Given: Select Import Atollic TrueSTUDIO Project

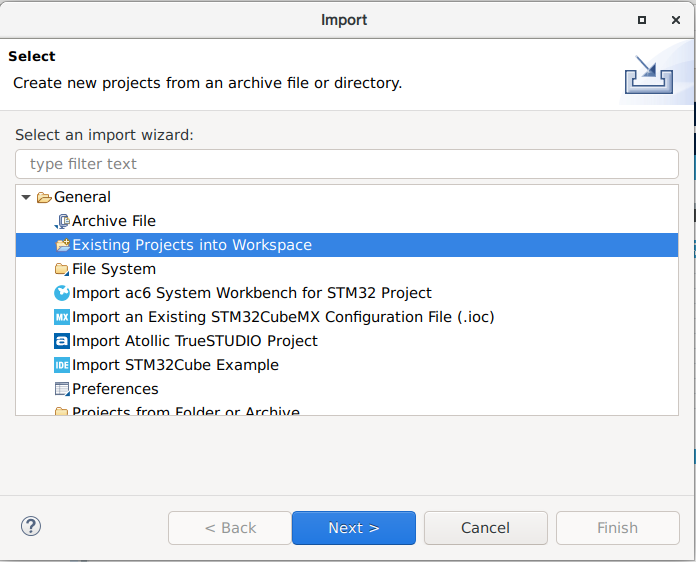Looking at the screenshot, I should tap(194, 341).
